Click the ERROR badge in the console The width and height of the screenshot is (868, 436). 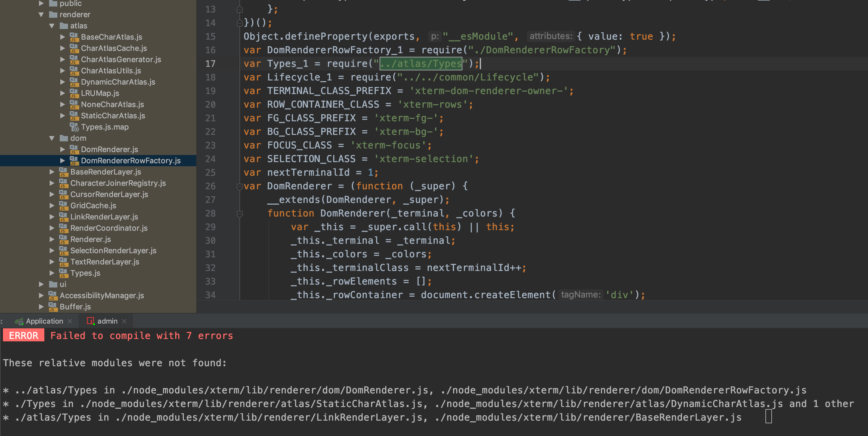(23, 335)
